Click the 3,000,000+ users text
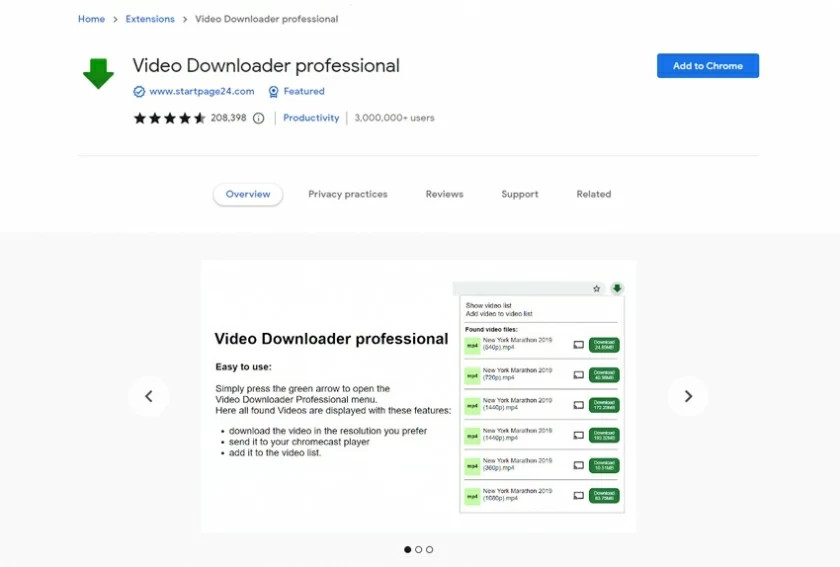 (x=394, y=118)
